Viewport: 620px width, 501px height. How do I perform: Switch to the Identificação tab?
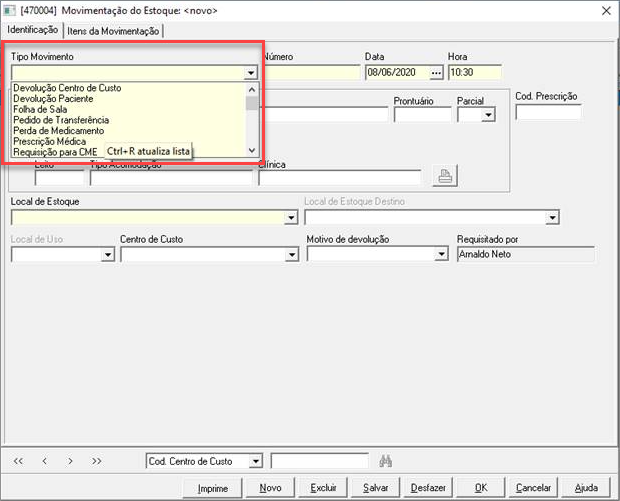point(32,30)
